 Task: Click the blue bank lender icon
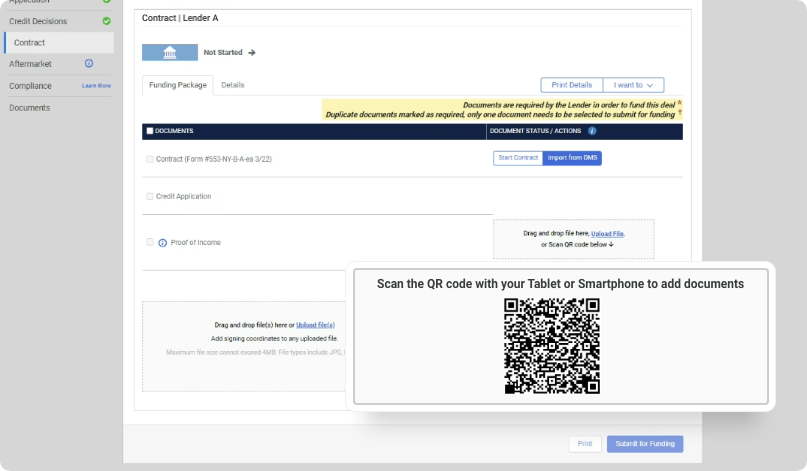coord(170,53)
